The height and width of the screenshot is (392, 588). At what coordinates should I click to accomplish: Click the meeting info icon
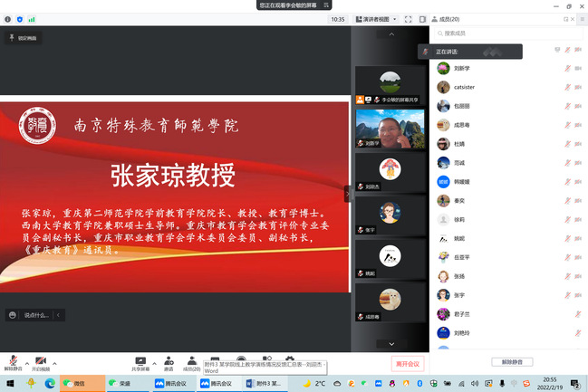click(x=8, y=18)
